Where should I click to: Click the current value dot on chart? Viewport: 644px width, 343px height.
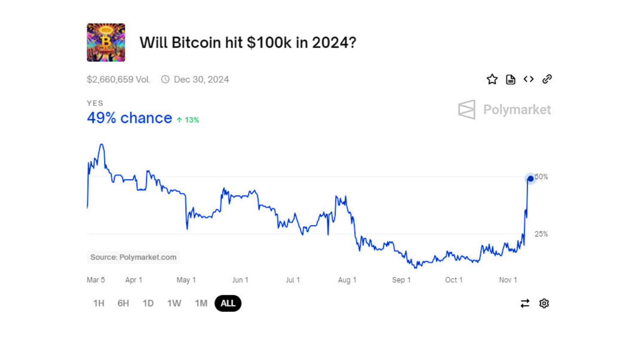point(530,178)
